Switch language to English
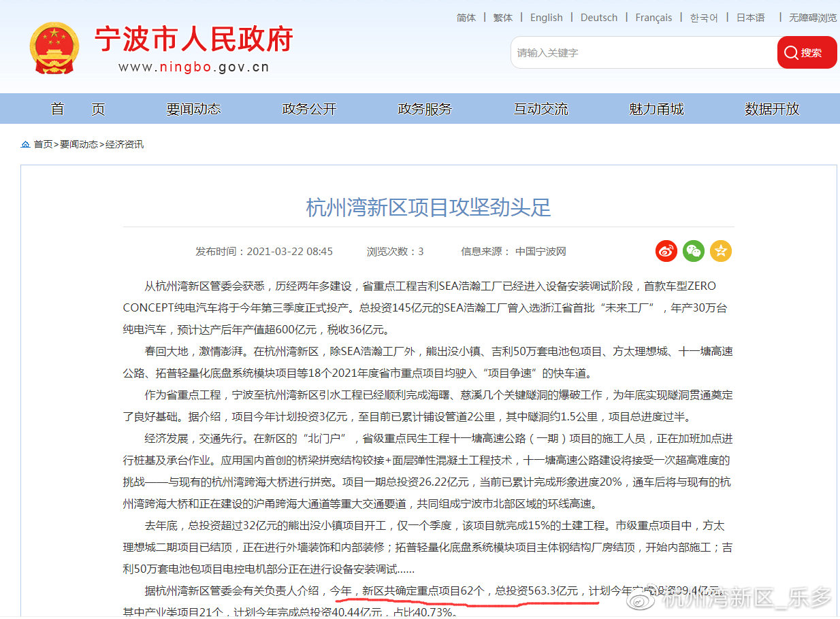The height and width of the screenshot is (619, 840). 547,18
